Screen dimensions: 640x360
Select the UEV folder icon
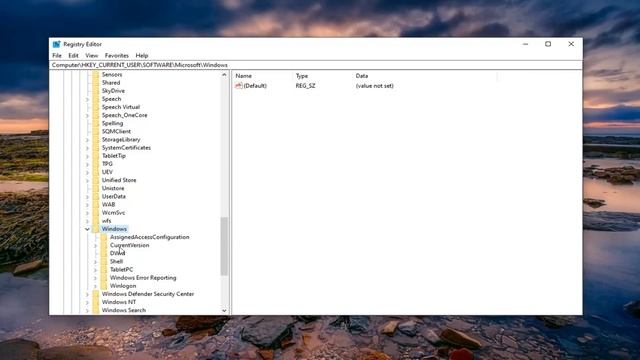click(96, 172)
